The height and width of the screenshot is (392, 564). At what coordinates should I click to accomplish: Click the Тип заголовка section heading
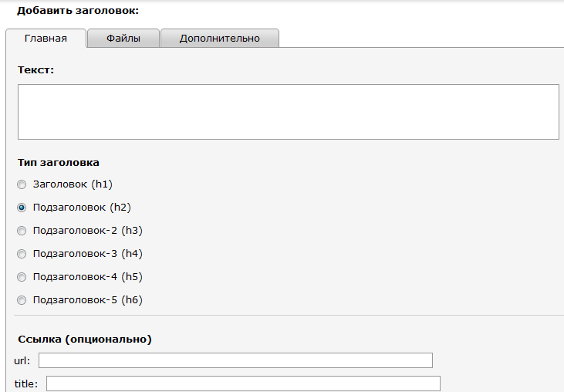[59, 163]
